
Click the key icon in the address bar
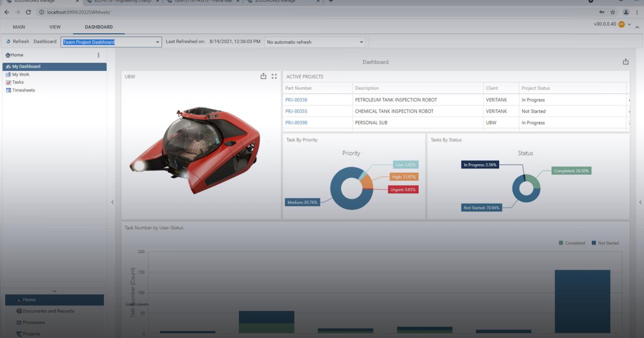602,12
